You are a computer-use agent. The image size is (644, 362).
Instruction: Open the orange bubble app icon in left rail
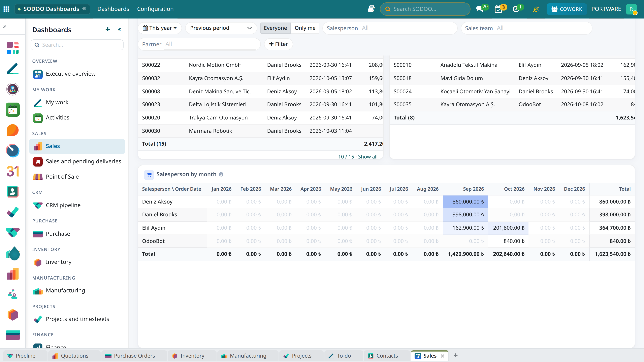click(12, 130)
